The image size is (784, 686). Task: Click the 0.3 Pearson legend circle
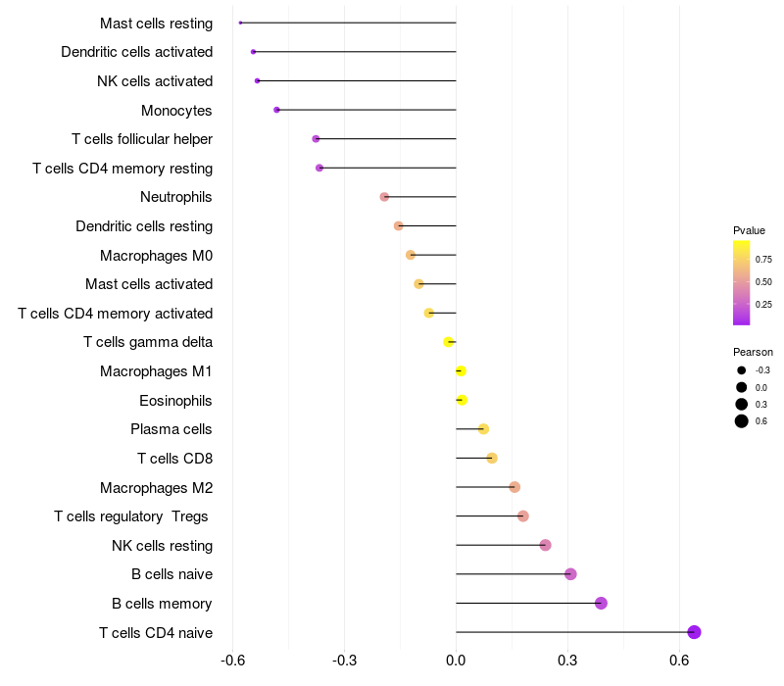[x=742, y=404]
